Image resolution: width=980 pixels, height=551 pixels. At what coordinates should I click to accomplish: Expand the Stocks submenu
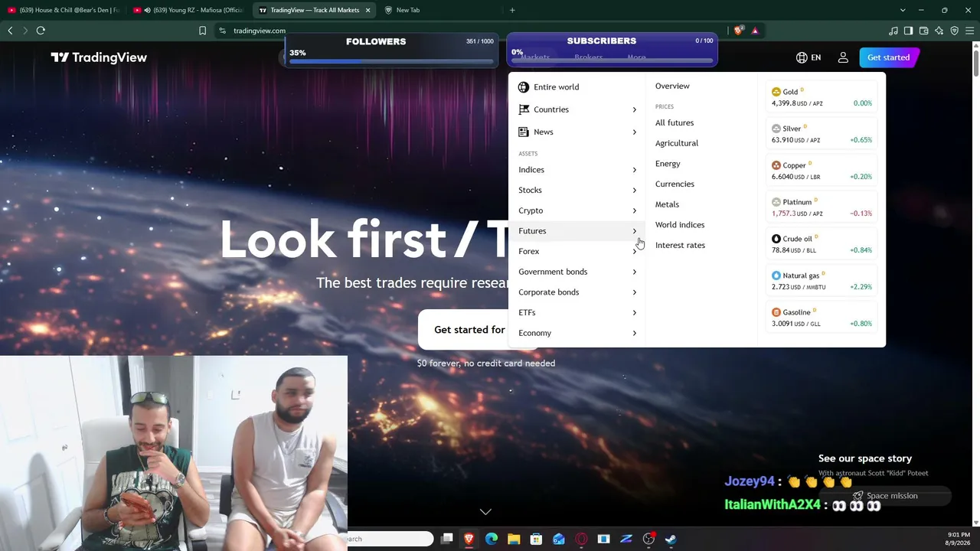pyautogui.click(x=577, y=190)
